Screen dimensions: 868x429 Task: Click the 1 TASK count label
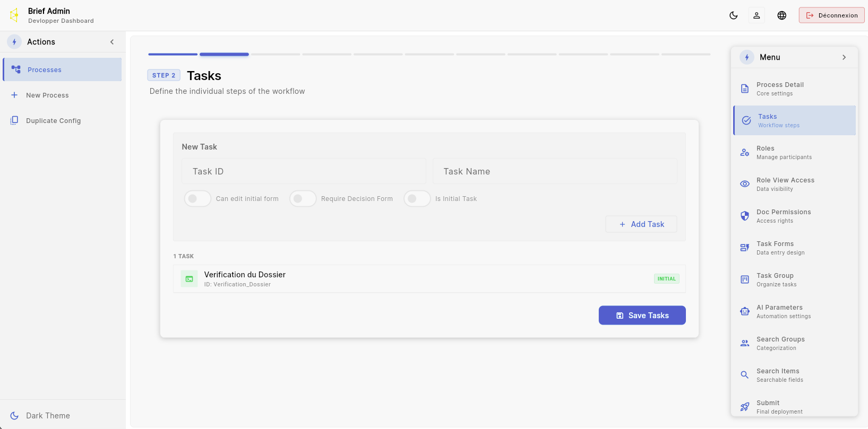pyautogui.click(x=184, y=256)
